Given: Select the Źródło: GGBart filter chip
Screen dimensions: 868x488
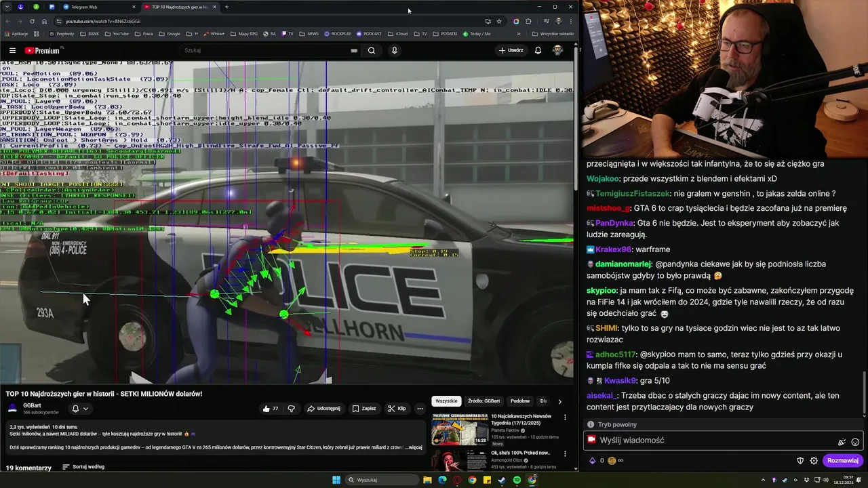Looking at the screenshot, I should [484, 401].
